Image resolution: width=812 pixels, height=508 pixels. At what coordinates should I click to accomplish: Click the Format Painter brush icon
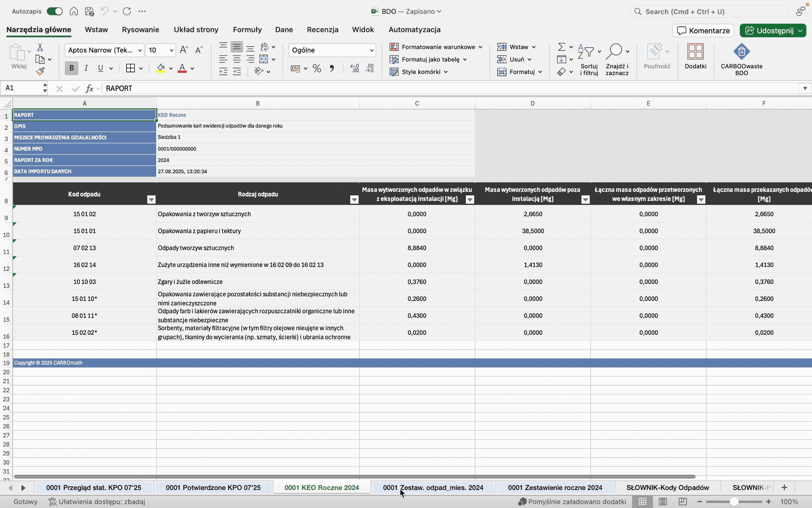(40, 72)
